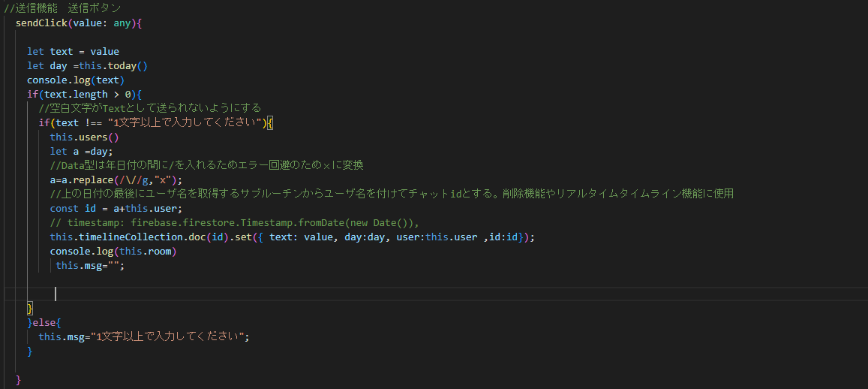Click the this.today() call
Image resolution: width=868 pixels, height=389 pixels.
click(113, 66)
